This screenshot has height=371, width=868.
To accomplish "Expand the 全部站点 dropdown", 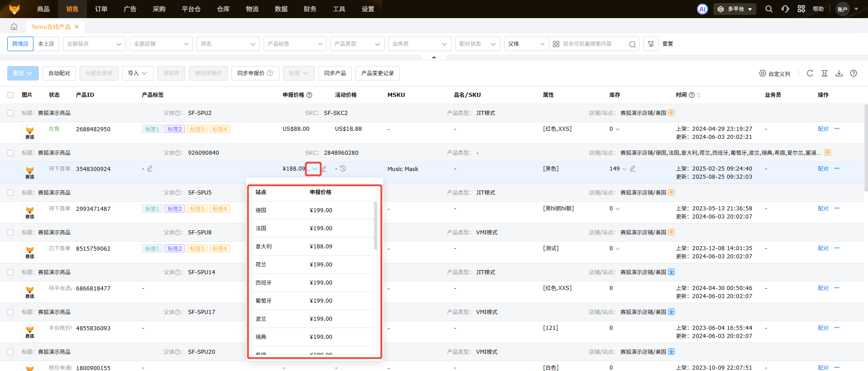I will coord(94,44).
